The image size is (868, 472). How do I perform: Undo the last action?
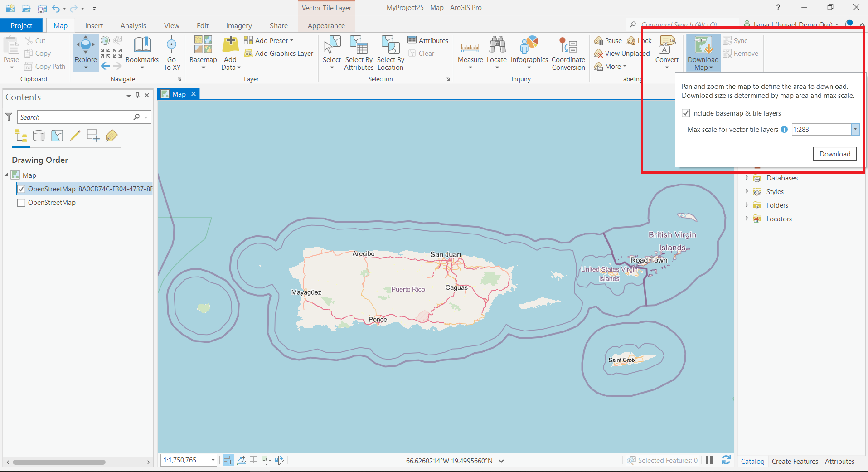56,8
